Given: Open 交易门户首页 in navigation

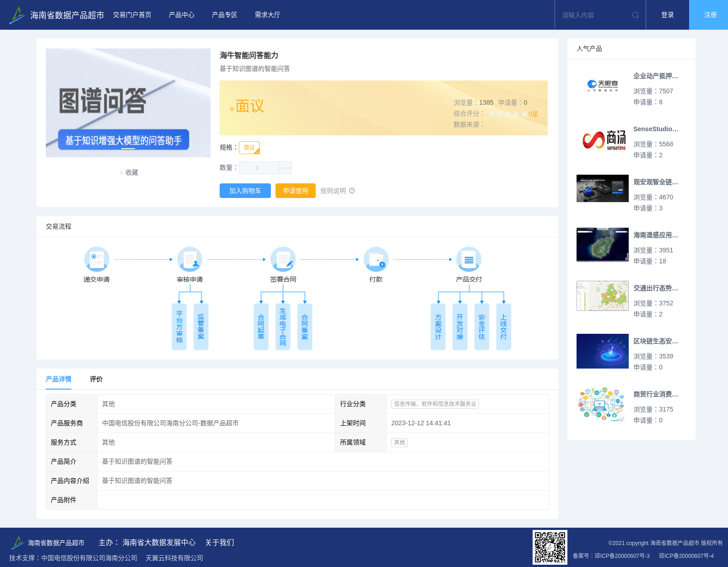Looking at the screenshot, I should [x=132, y=15].
